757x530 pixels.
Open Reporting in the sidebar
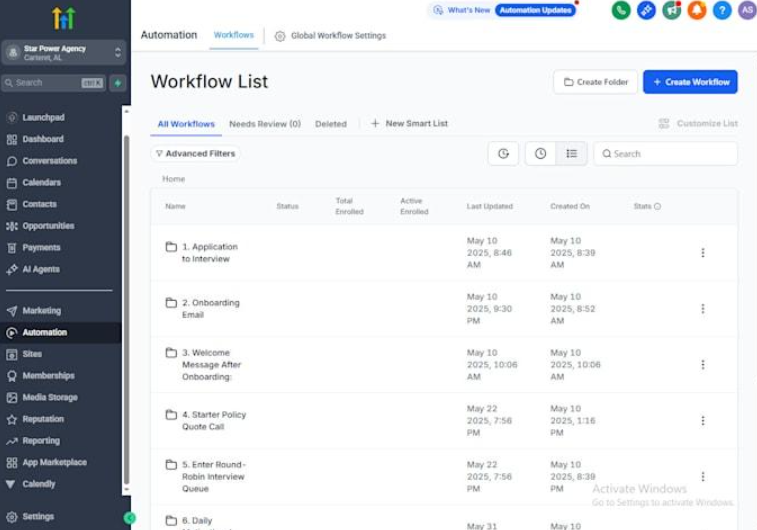(x=41, y=441)
